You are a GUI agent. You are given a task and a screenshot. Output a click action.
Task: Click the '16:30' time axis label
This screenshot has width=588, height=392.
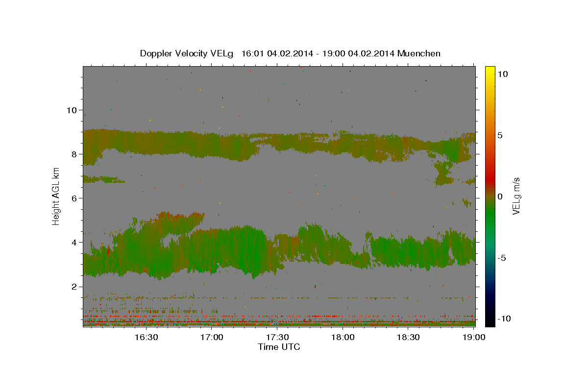(x=146, y=338)
